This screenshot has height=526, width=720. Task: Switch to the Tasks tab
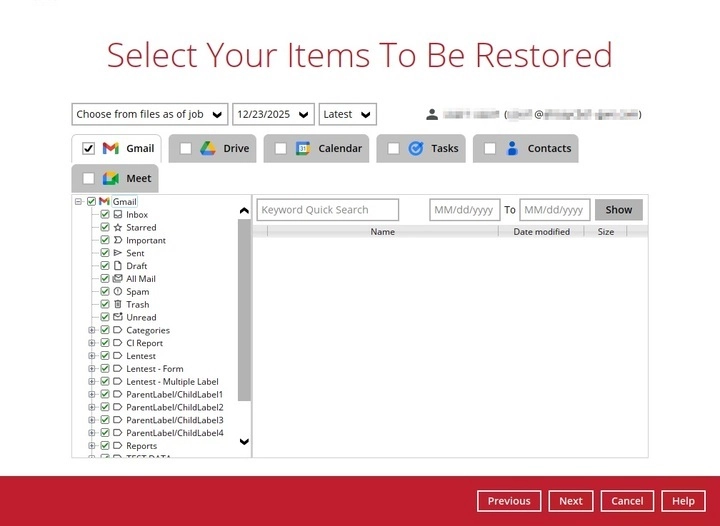[421, 148]
